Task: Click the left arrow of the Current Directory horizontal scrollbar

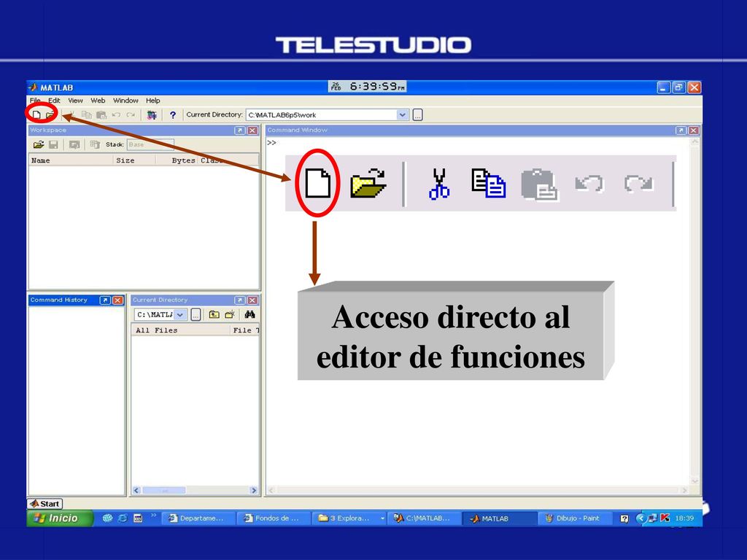Action: (x=136, y=490)
